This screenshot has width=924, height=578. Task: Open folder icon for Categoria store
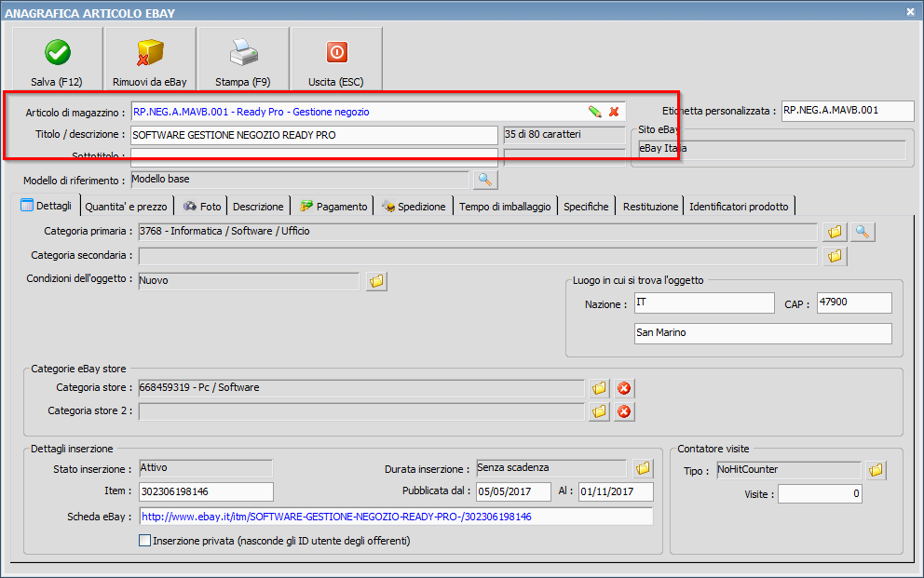(599, 388)
